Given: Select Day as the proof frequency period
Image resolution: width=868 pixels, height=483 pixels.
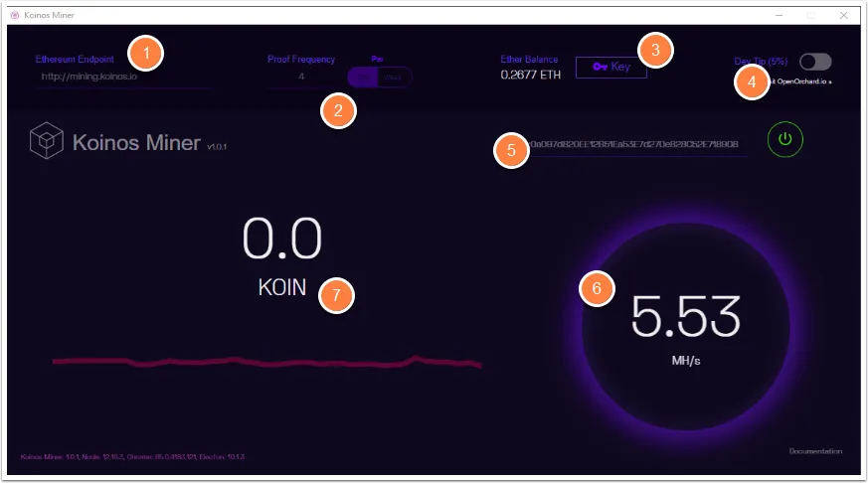Looking at the screenshot, I should click(x=363, y=77).
